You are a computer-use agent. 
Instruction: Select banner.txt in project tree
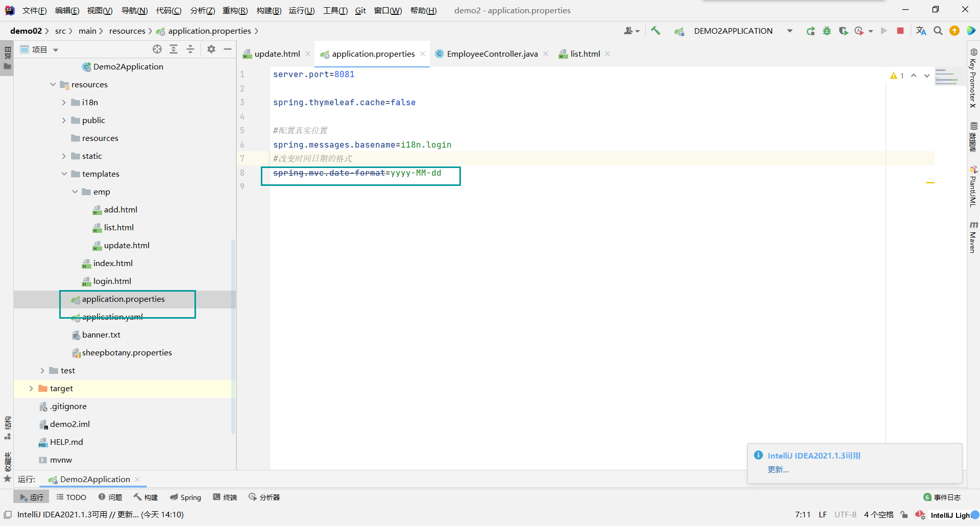click(x=101, y=334)
